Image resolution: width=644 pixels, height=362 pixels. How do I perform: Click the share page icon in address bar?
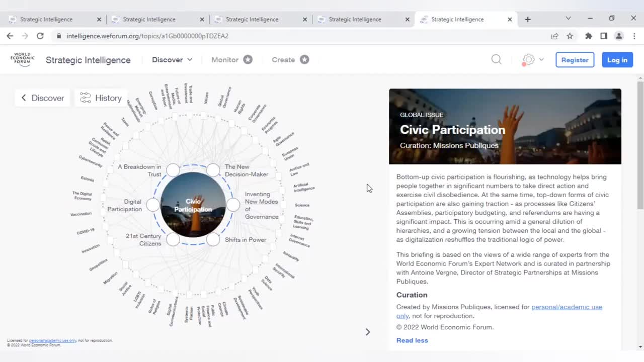(554, 36)
